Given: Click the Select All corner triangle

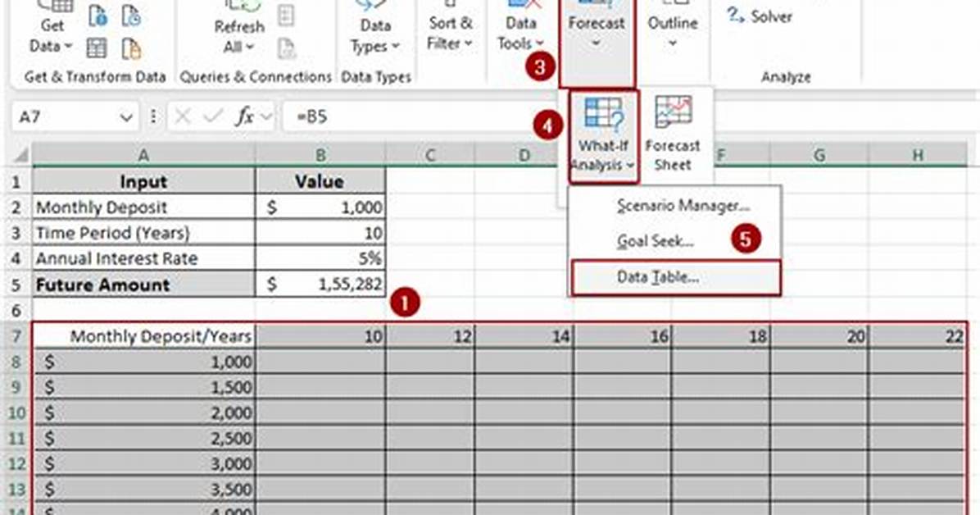Looking at the screenshot, I should (x=20, y=154).
